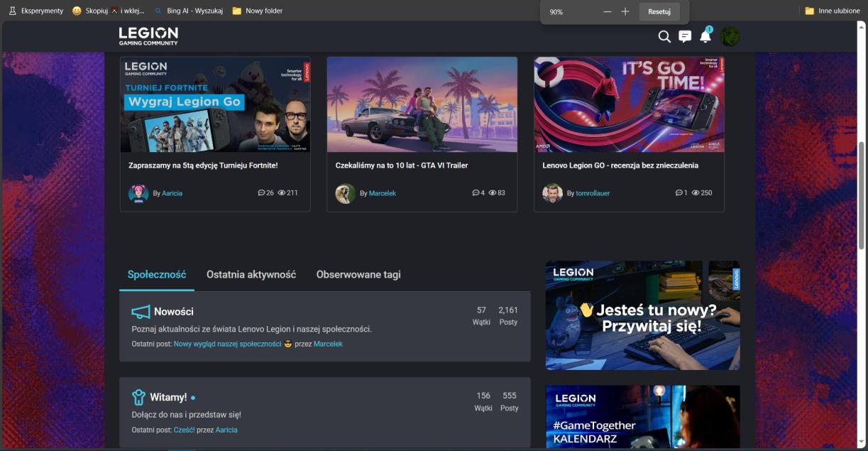Click Aaricia's avatar on Fortnite post
Image resolution: width=868 pixels, height=451 pixels.
click(x=138, y=193)
